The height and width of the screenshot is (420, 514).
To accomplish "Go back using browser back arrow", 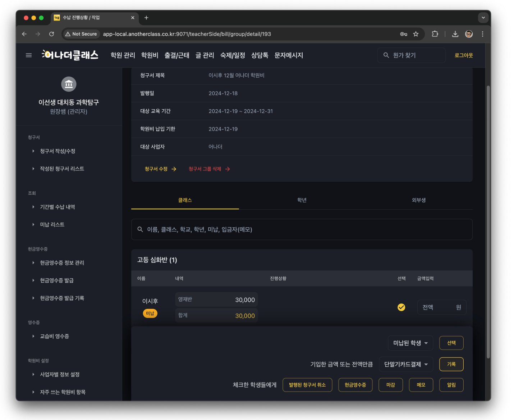I will tap(24, 34).
